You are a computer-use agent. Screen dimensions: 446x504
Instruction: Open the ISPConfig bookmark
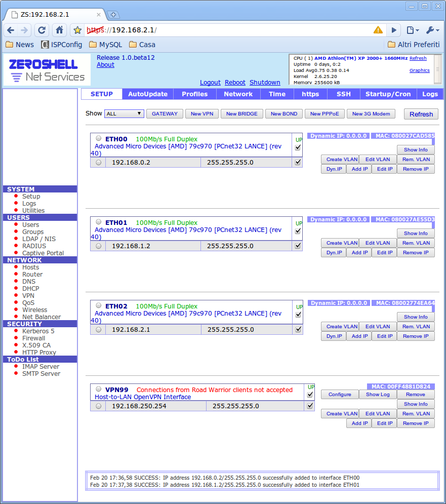pyautogui.click(x=62, y=45)
